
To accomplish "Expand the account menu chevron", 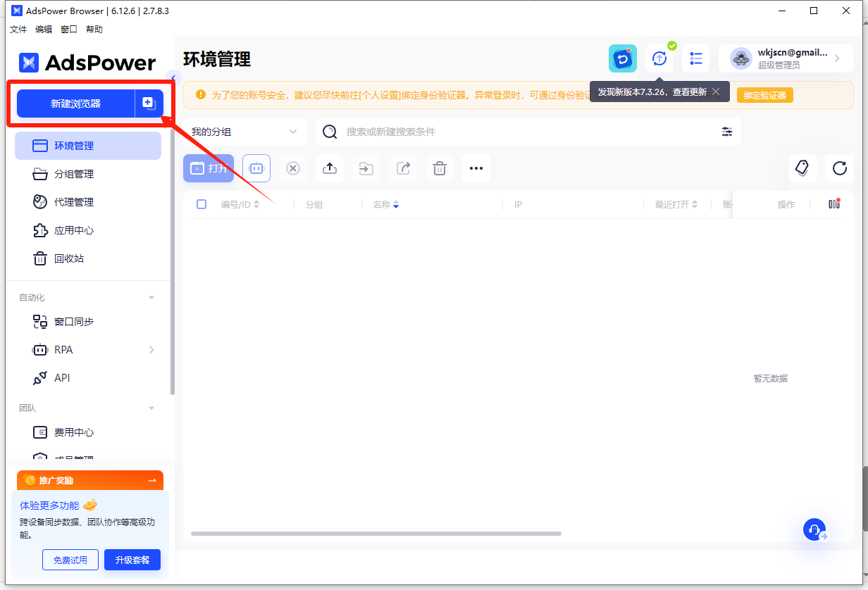I will pos(838,58).
